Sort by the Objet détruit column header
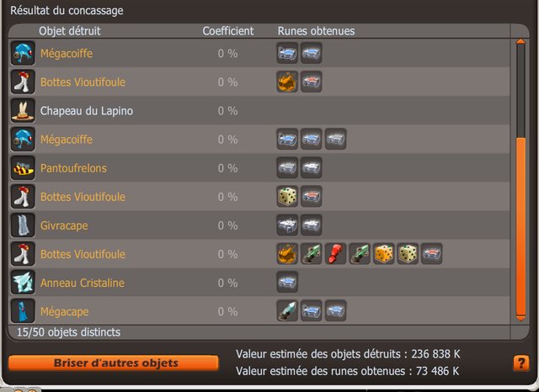The image size is (539, 392). [x=70, y=31]
